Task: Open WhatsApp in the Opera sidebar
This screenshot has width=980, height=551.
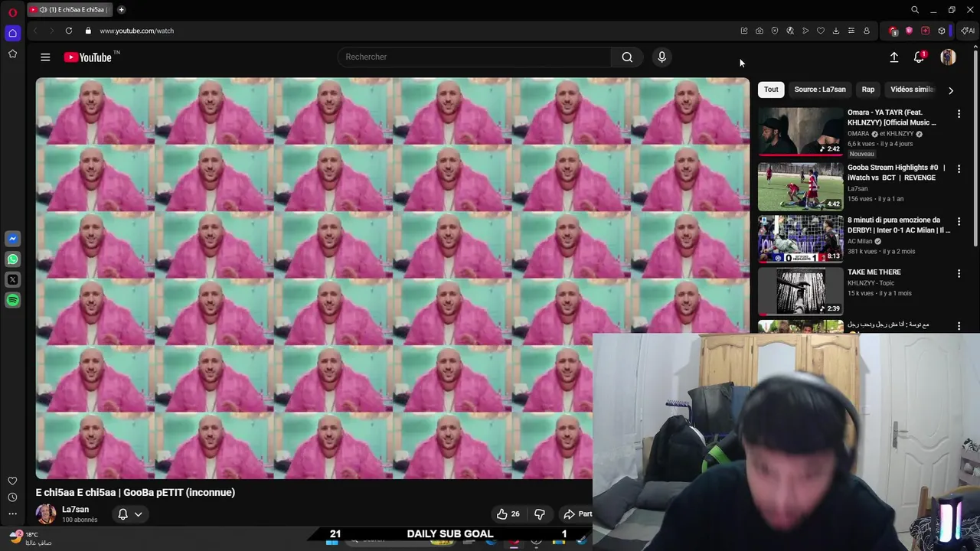Action: pyautogui.click(x=12, y=259)
